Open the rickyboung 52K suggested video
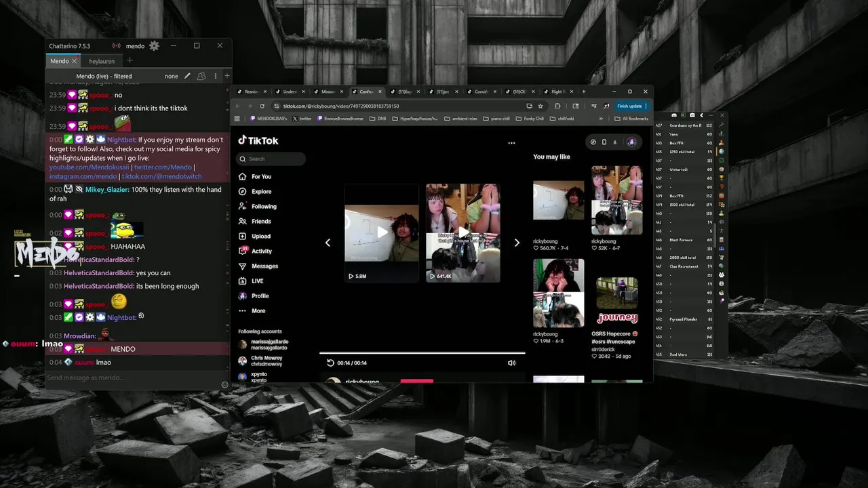This screenshot has height=488, width=868. point(616,200)
